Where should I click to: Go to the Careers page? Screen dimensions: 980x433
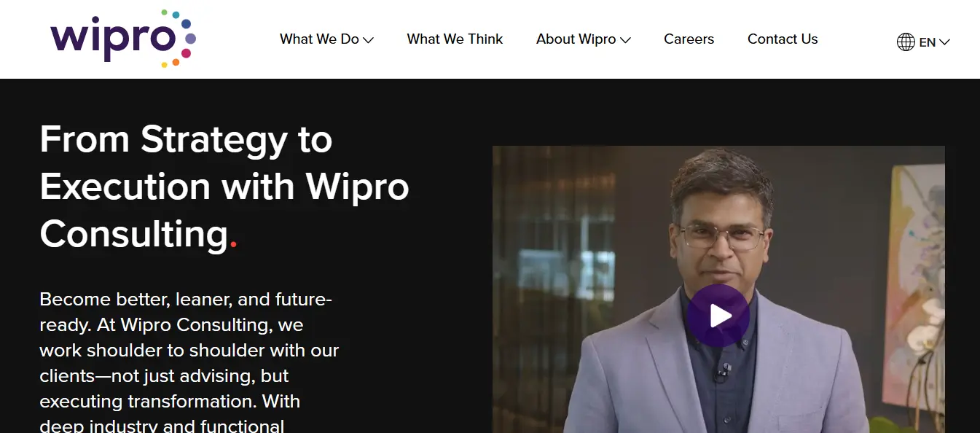coord(689,39)
